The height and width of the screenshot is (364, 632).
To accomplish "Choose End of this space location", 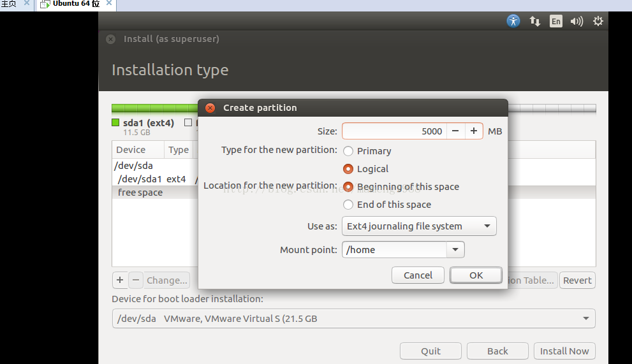I will 387,205.
